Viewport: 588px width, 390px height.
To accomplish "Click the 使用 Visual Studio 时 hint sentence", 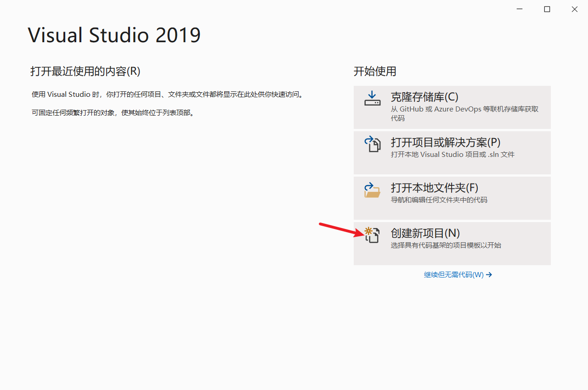I will pyautogui.click(x=168, y=95).
